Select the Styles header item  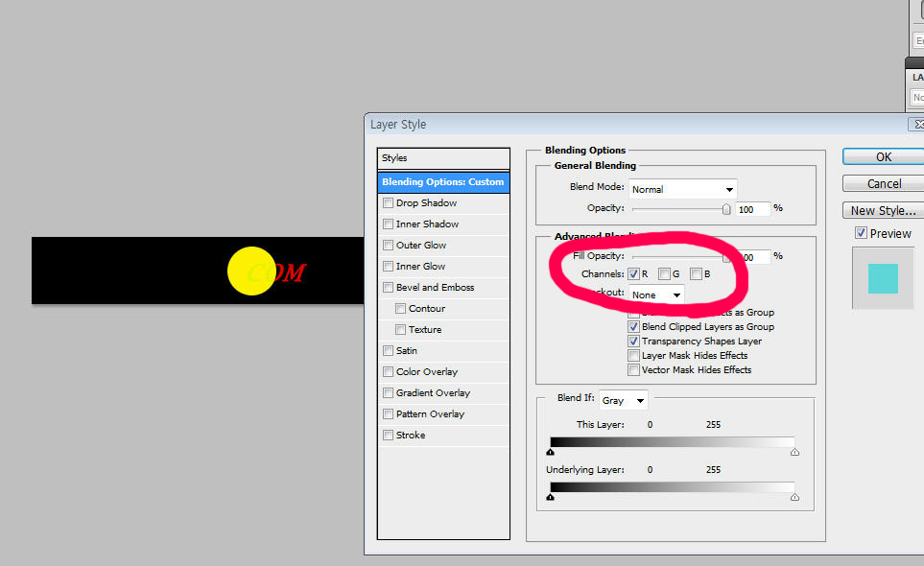(442, 158)
